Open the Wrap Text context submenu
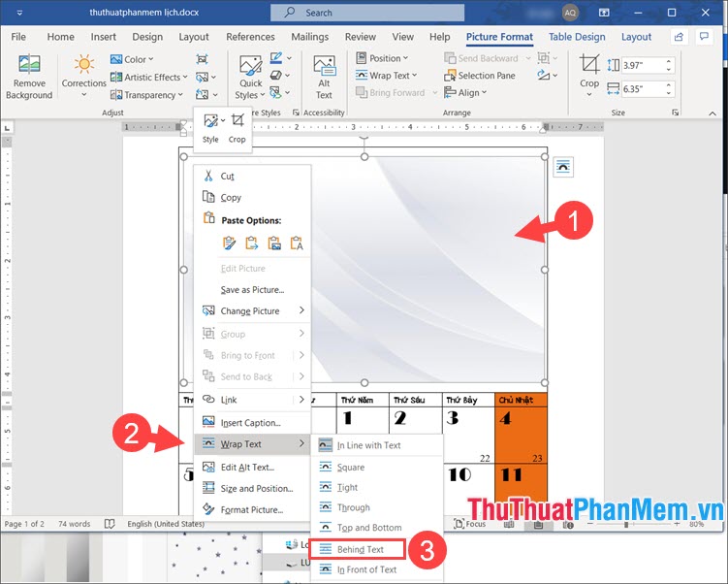Image resolution: width=728 pixels, height=584 pixels. (x=252, y=444)
